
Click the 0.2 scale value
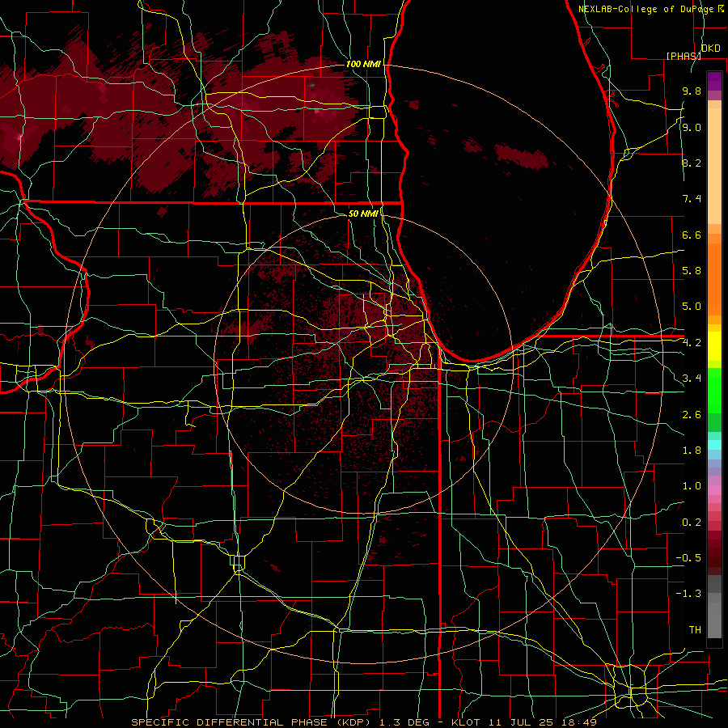point(692,523)
